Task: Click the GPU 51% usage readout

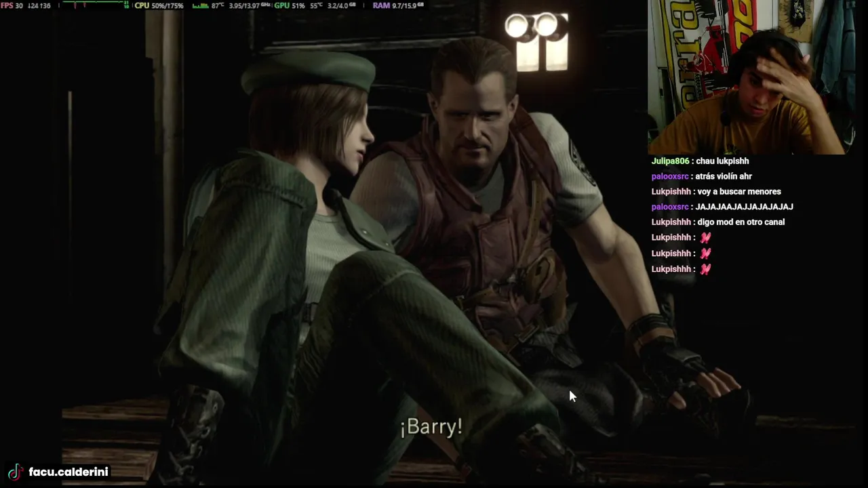Action: (x=290, y=5)
